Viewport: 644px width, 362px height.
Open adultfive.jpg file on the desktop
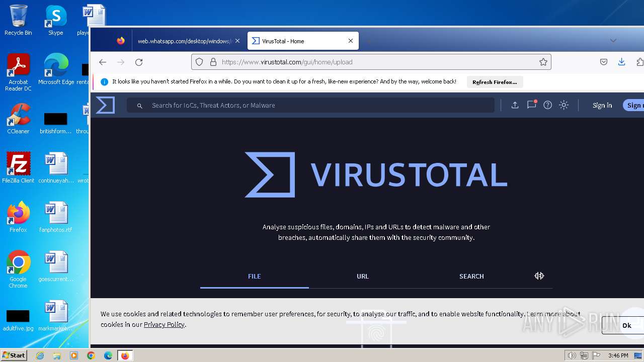pos(18,320)
